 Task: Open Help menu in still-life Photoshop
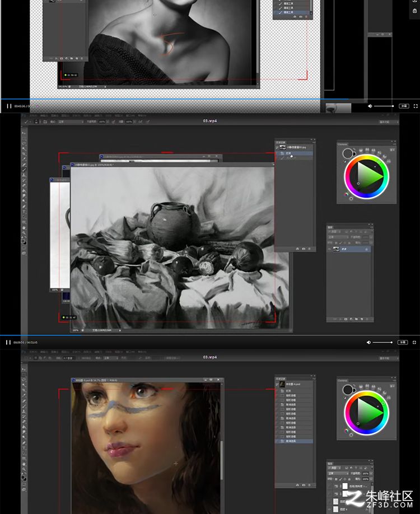point(142,115)
